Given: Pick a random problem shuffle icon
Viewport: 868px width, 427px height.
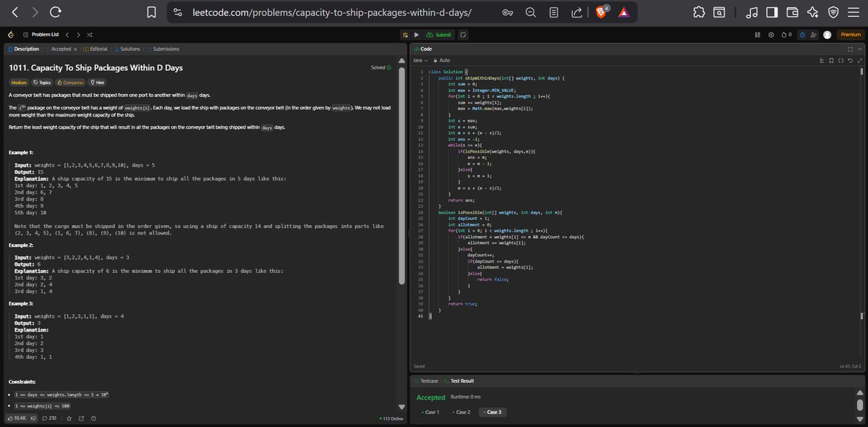Looking at the screenshot, I should 90,34.
